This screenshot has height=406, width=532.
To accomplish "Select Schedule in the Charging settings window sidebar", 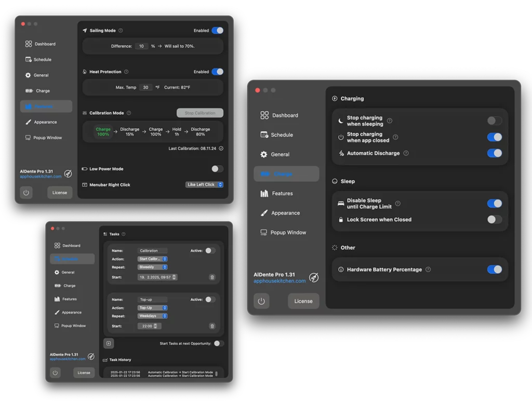I will 282,135.
